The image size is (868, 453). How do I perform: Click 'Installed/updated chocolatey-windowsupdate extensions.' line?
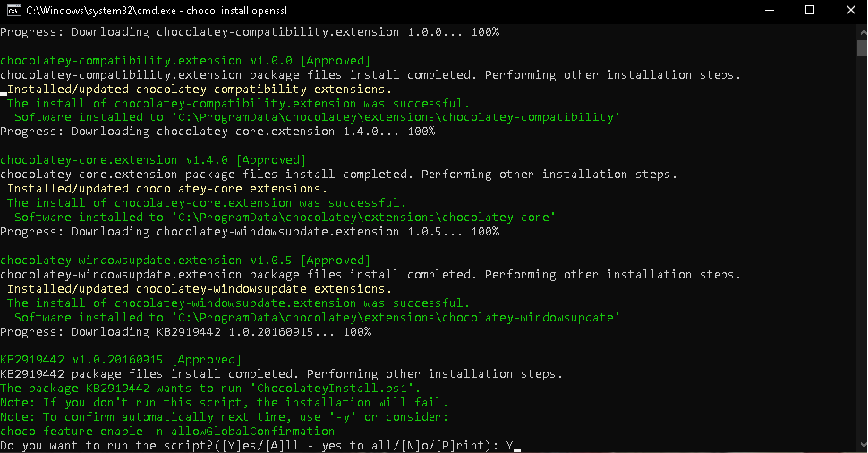click(x=200, y=289)
